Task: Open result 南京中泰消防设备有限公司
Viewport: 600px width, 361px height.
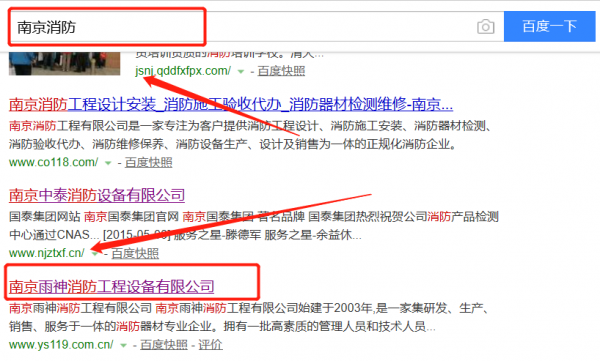Action: point(97,195)
